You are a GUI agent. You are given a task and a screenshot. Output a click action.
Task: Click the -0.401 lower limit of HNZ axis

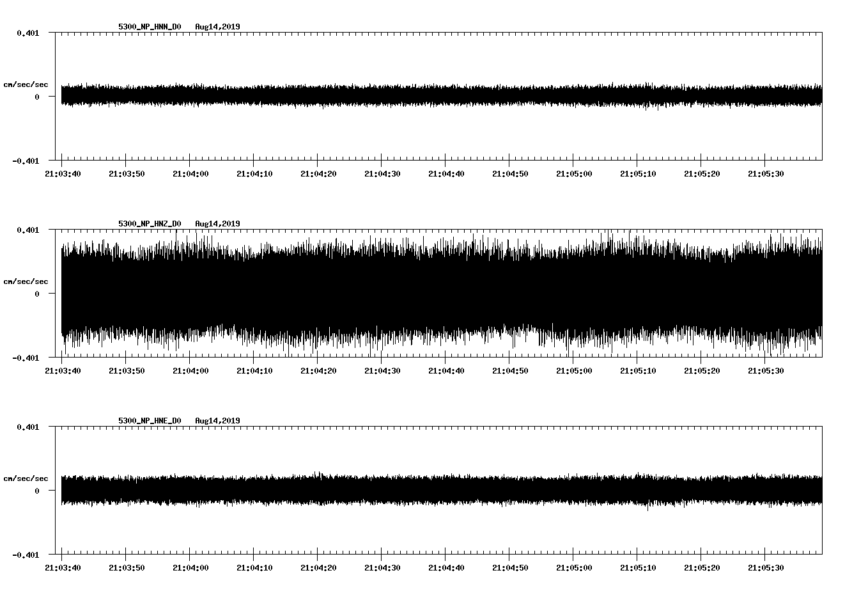click(25, 358)
